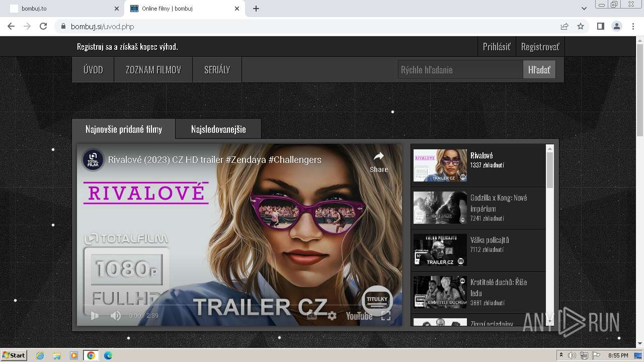The image size is (644, 362).
Task: Click the Hľadať search button
Action: [x=539, y=70]
